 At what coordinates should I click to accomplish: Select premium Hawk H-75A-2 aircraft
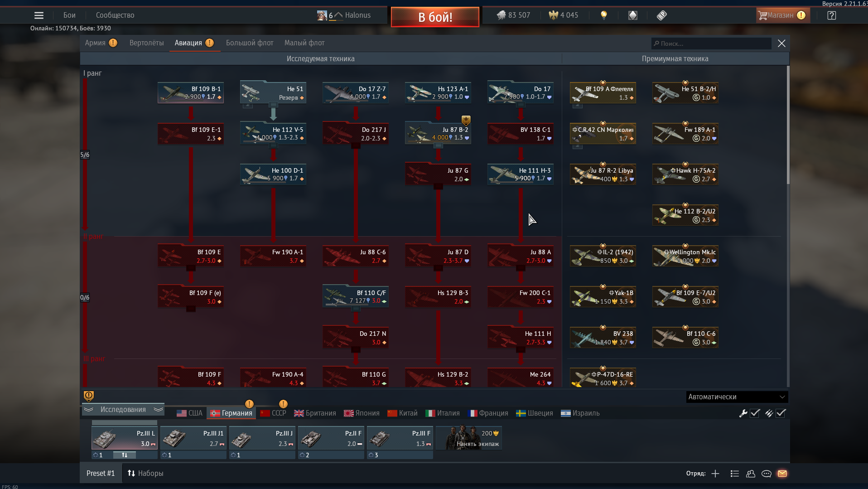point(685,174)
